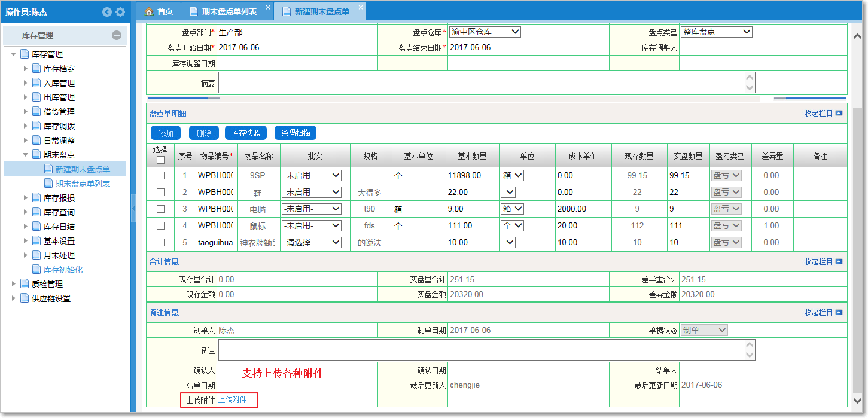Viewport: 868px width, 418px height.
Task: Collapse the 库存管理 panel with minus icon
Action: 117,35
